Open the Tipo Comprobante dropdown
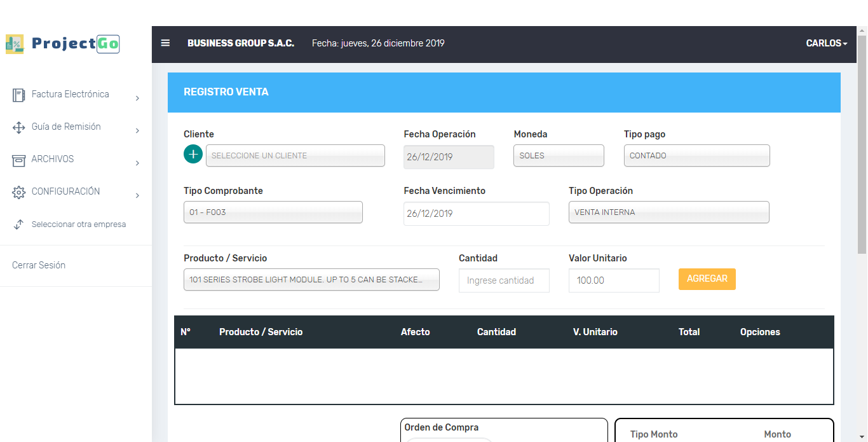Viewport: 868px width, 442px height. [273, 212]
